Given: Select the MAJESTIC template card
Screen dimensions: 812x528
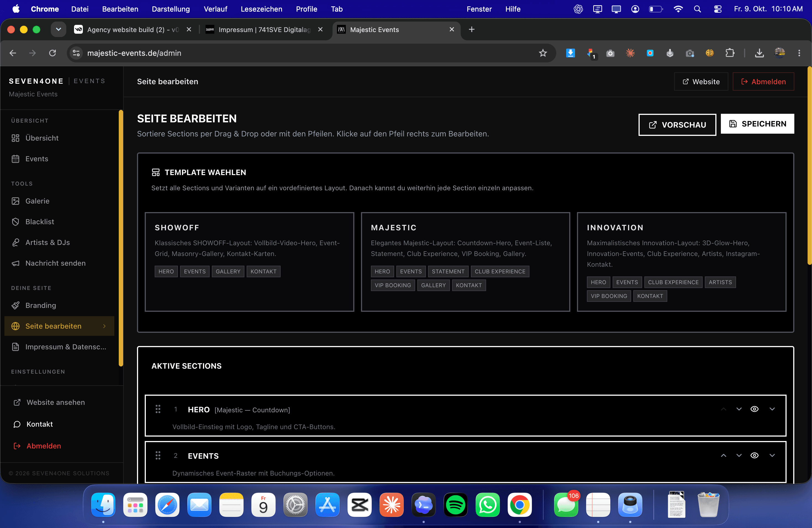Looking at the screenshot, I should pos(465,262).
